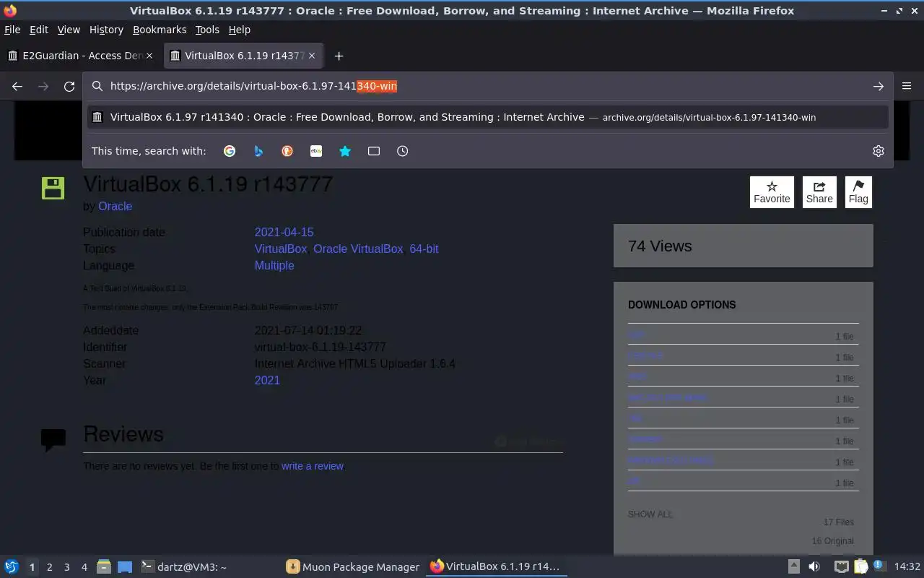
Task: Open the 2021 year link
Action: [267, 380]
